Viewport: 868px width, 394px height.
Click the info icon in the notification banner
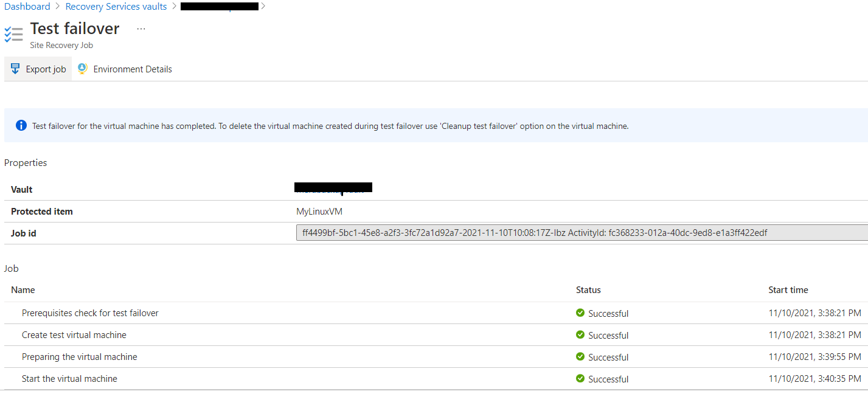tap(21, 125)
